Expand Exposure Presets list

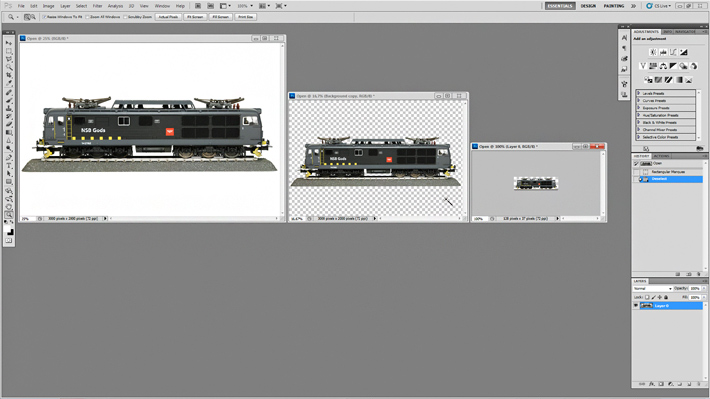point(639,108)
